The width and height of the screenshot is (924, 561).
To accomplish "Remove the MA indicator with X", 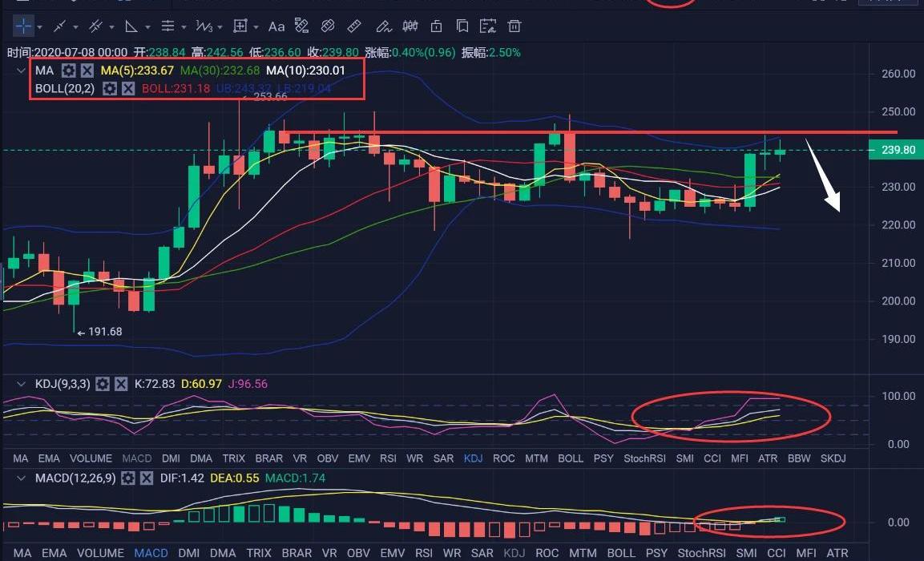I will (87, 71).
